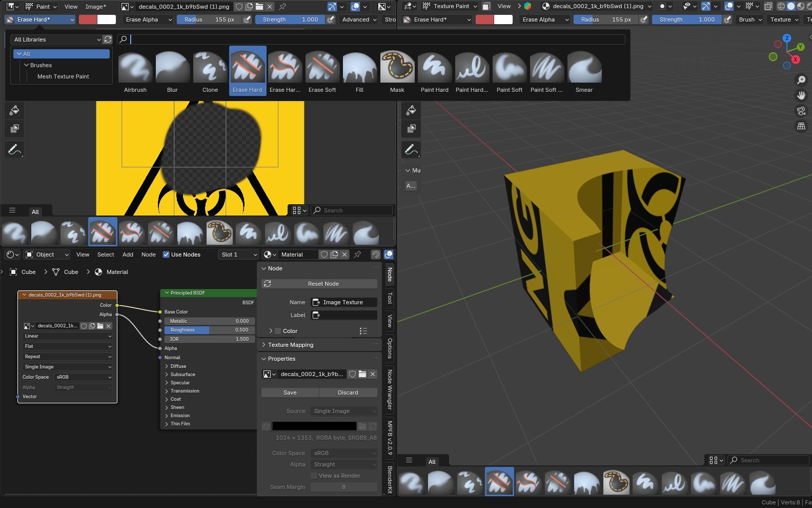Open the Erase Alpha blend mode dropdown in image editor
Viewport: 812px width, 508px height.
pos(149,19)
